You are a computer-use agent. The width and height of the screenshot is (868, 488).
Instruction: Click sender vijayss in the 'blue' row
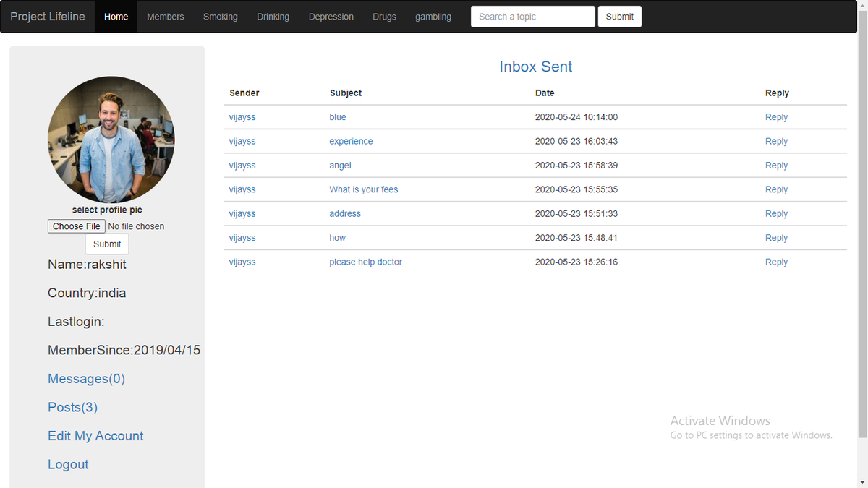click(242, 117)
